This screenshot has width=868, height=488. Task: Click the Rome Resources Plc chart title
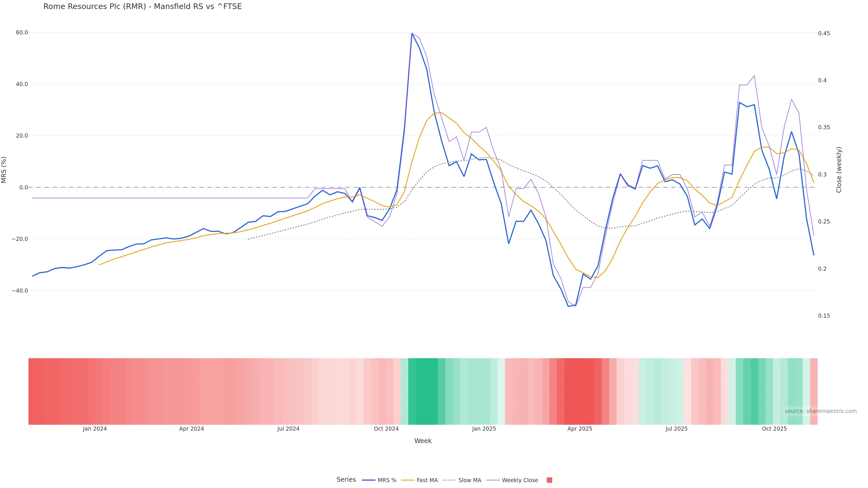(x=143, y=7)
